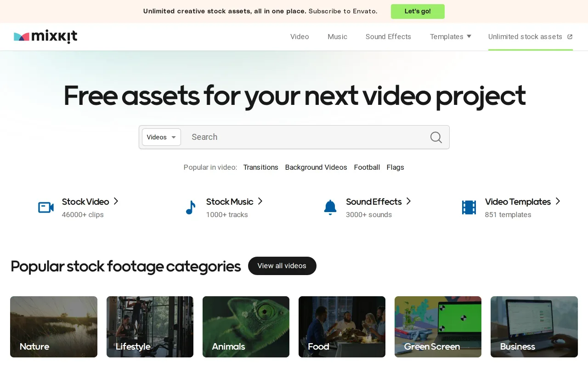The height and width of the screenshot is (368, 588).
Task: Open the Lifestyle category thumbnail
Action: coord(150,327)
